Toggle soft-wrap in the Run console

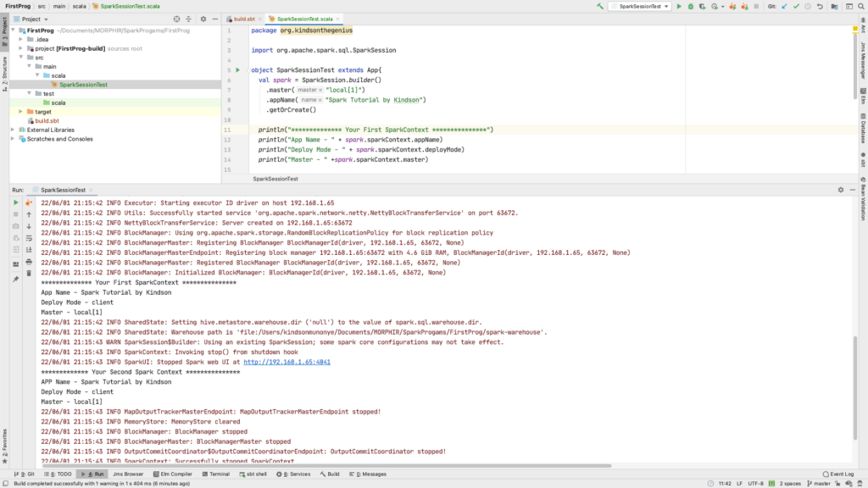(x=29, y=238)
